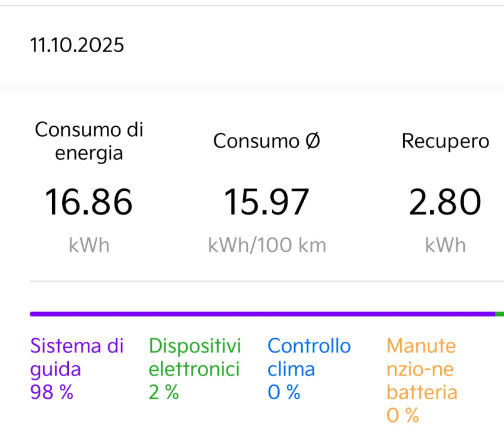Screen dimensions: 504x439
Task: Tap the kWh/100 km unit label
Action: pyautogui.click(x=267, y=245)
